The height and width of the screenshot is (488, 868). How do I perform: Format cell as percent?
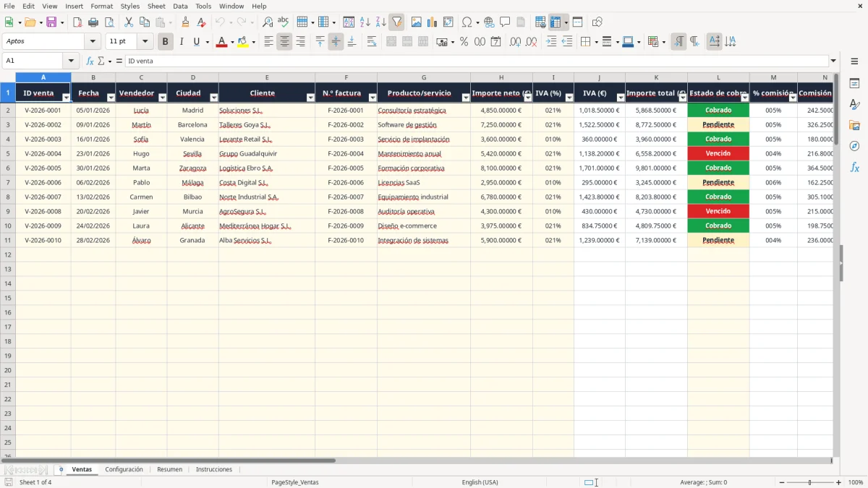coord(464,42)
